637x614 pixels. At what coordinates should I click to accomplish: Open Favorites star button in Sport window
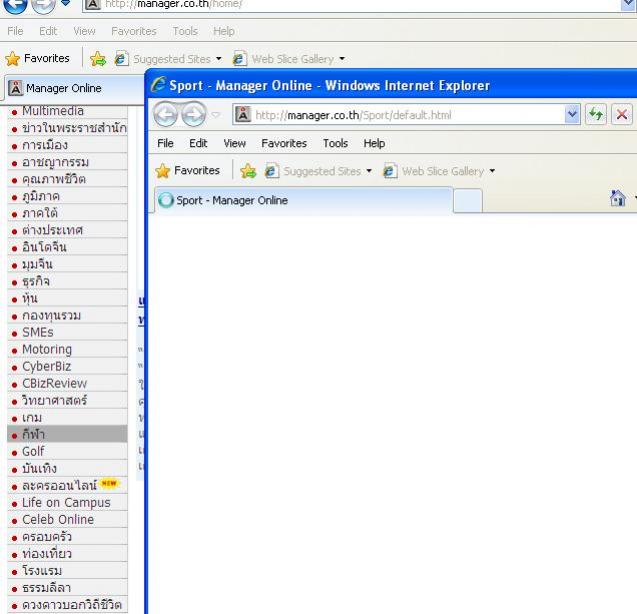pos(188,171)
